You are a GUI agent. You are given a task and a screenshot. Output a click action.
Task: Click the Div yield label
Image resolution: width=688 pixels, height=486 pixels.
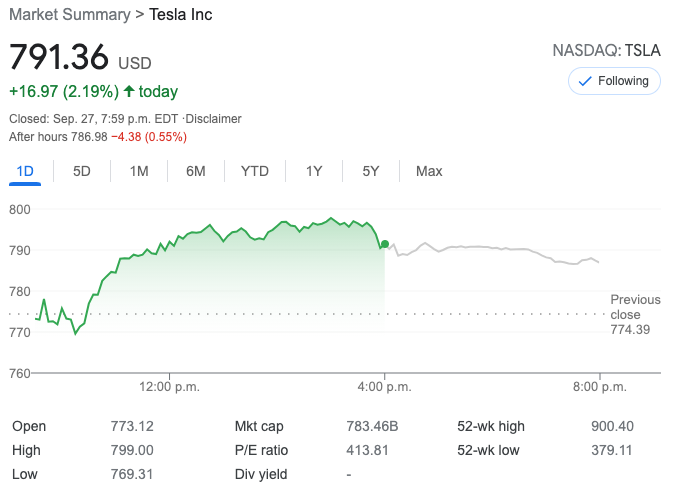coord(261,474)
